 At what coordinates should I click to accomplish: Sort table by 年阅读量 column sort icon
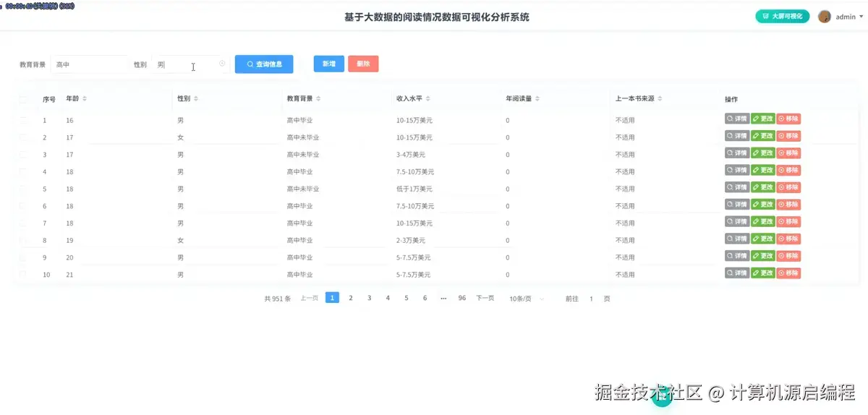(x=537, y=98)
